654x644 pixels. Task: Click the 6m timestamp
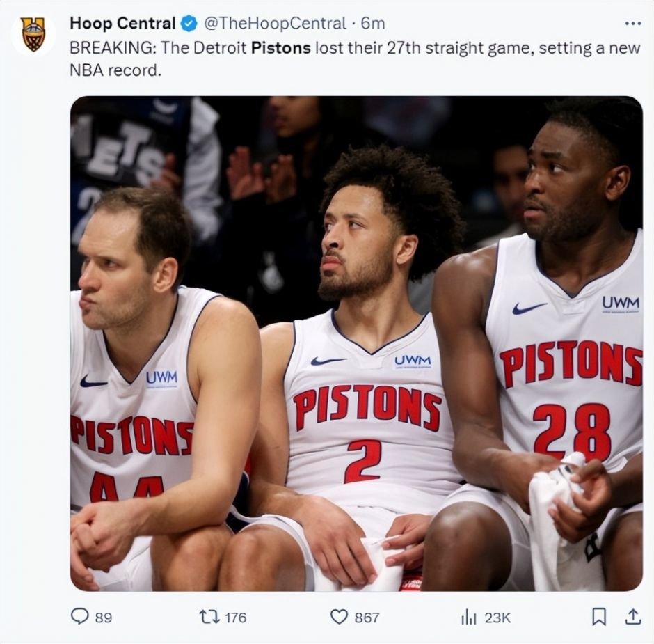pos(373,24)
